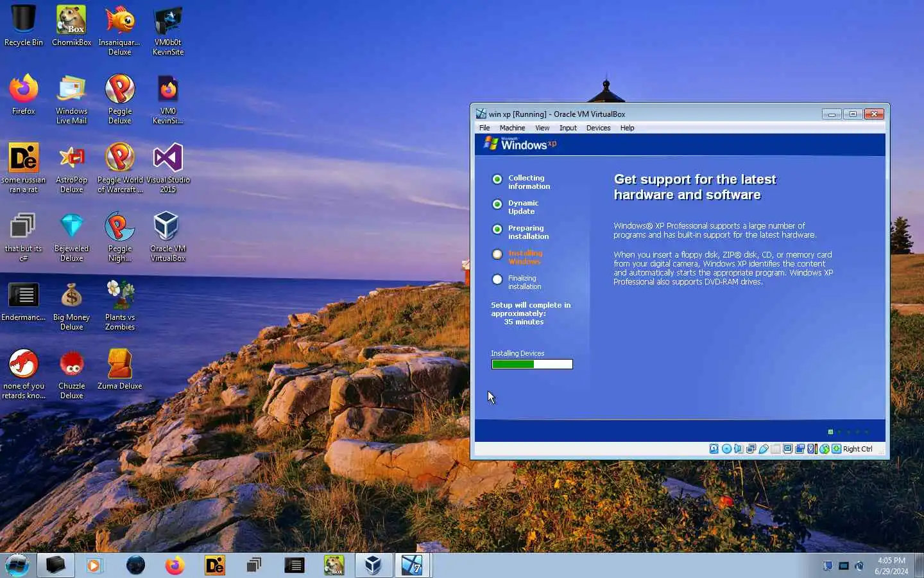Select the Peggle Deluxe desktop icon

pyautogui.click(x=120, y=99)
